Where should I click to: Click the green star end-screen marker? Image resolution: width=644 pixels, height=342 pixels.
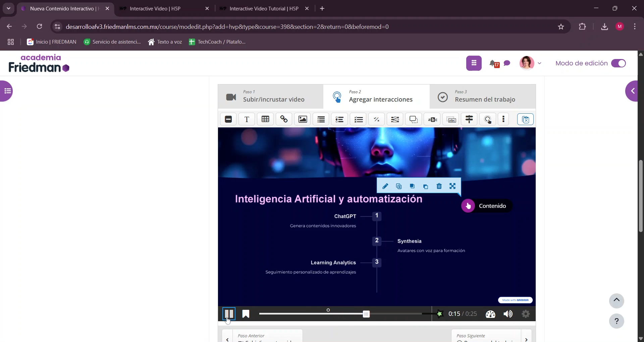[x=439, y=314]
